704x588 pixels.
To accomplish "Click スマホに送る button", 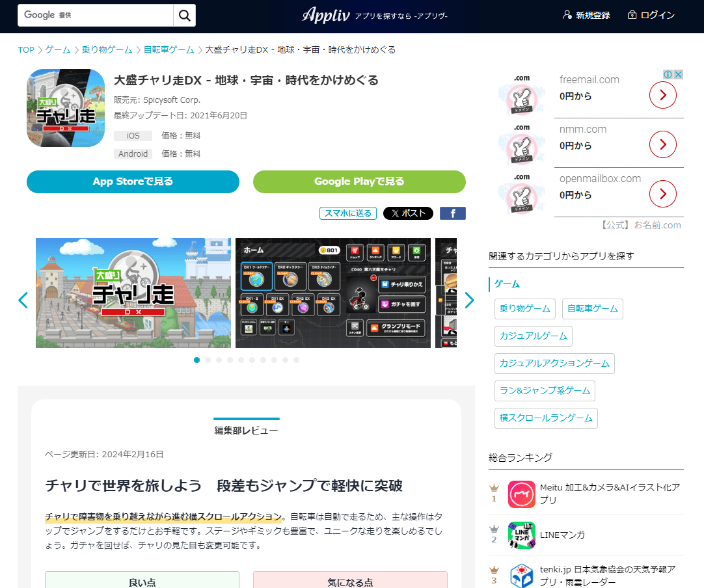I will 348,213.
